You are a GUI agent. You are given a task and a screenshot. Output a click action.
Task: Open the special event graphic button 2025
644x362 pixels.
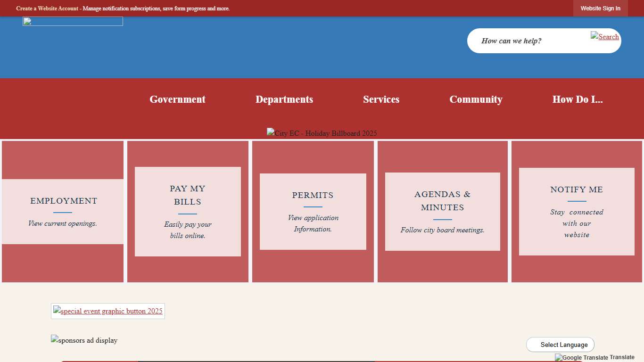click(x=108, y=311)
